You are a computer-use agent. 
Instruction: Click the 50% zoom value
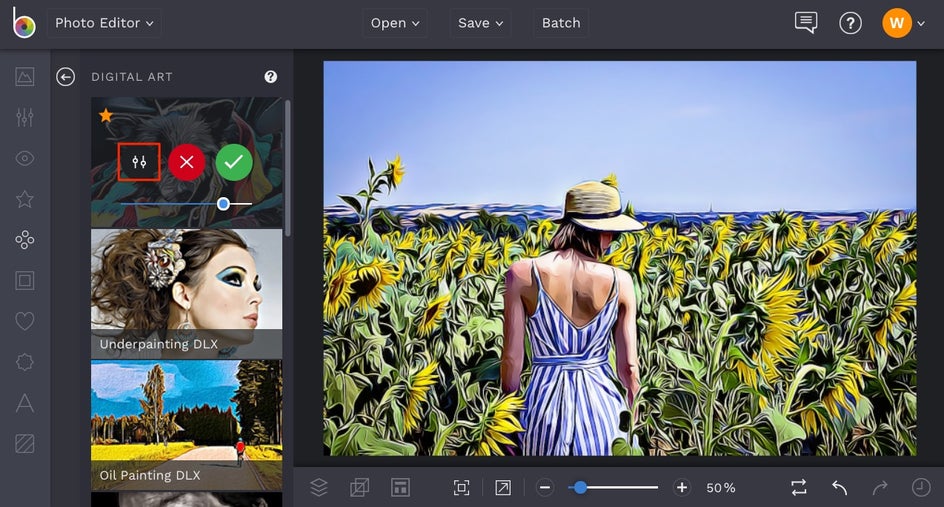pyautogui.click(x=721, y=488)
